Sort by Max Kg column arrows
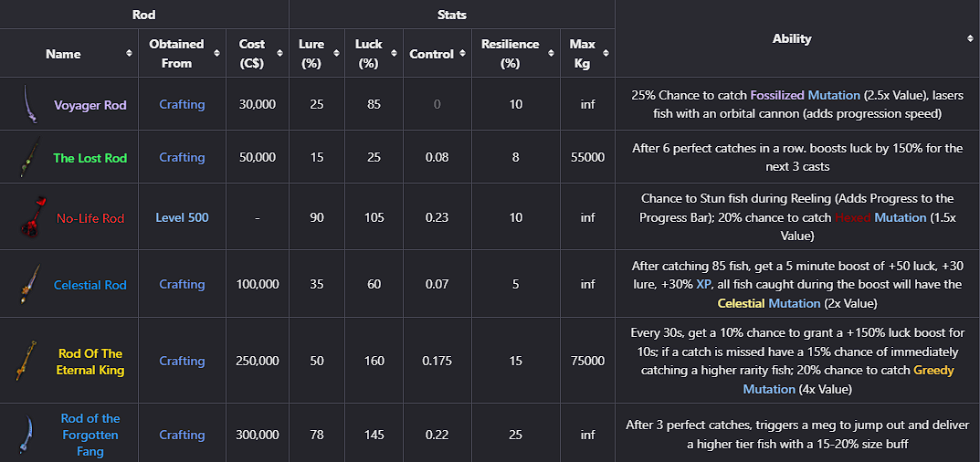 (x=606, y=54)
